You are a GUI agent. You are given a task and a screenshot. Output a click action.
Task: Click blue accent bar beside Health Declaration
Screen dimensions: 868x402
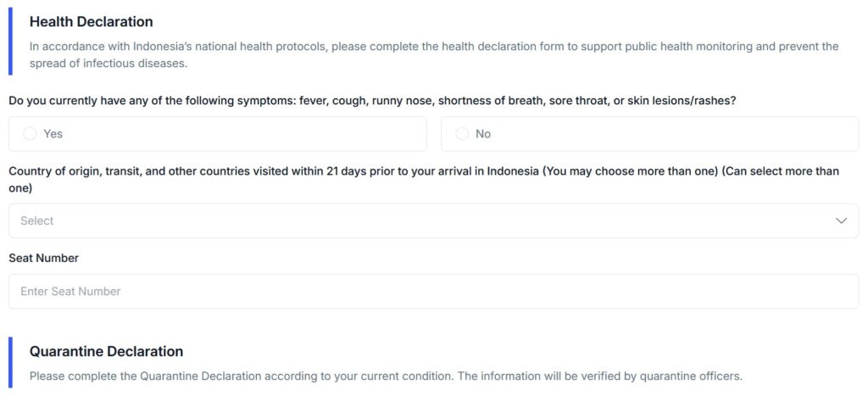coord(10,41)
